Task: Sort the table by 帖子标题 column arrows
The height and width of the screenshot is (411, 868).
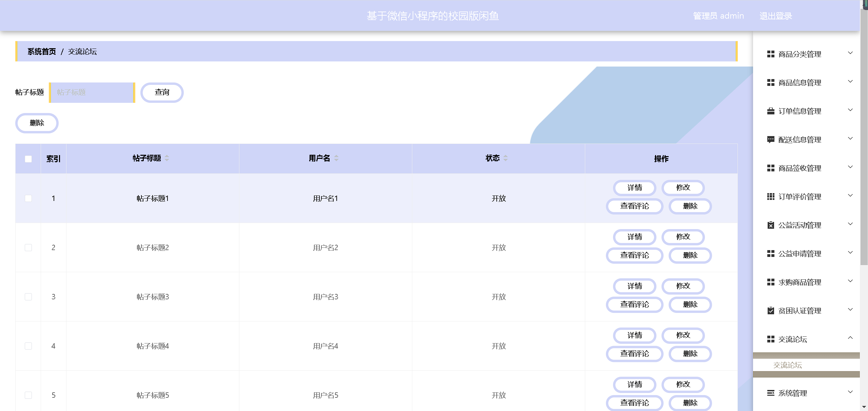Action: pos(167,158)
